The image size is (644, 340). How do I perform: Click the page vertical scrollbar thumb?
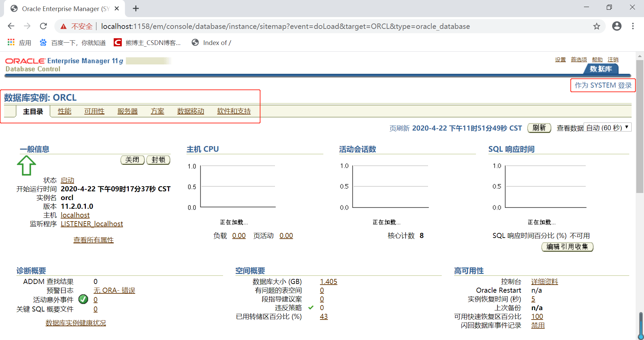pyautogui.click(x=640, y=127)
